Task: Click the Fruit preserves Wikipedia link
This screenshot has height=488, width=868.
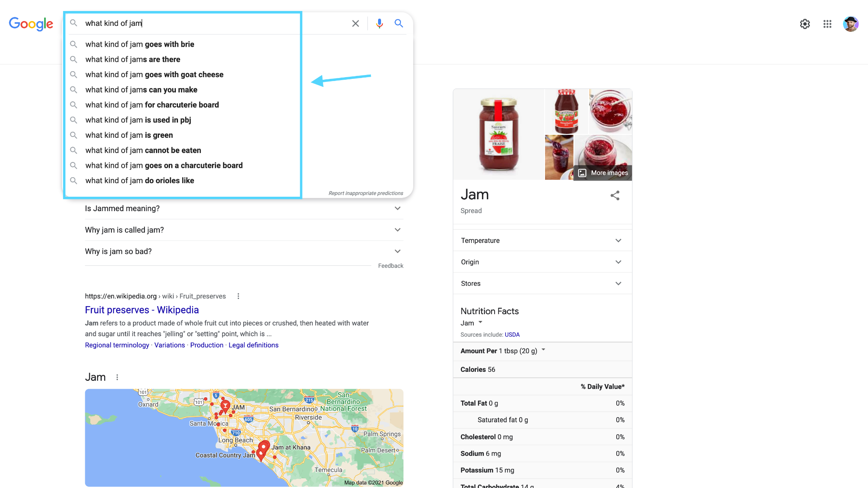Action: coord(141,310)
